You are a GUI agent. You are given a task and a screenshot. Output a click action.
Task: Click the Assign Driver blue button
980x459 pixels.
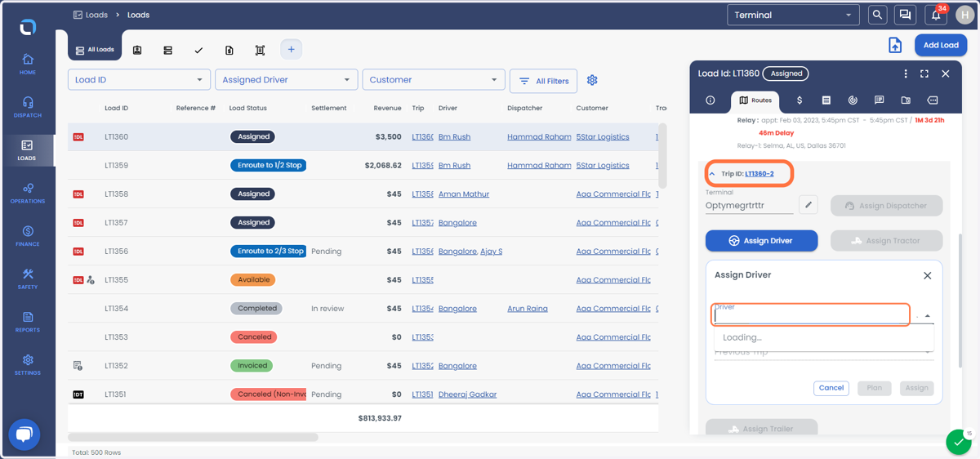[761, 241]
